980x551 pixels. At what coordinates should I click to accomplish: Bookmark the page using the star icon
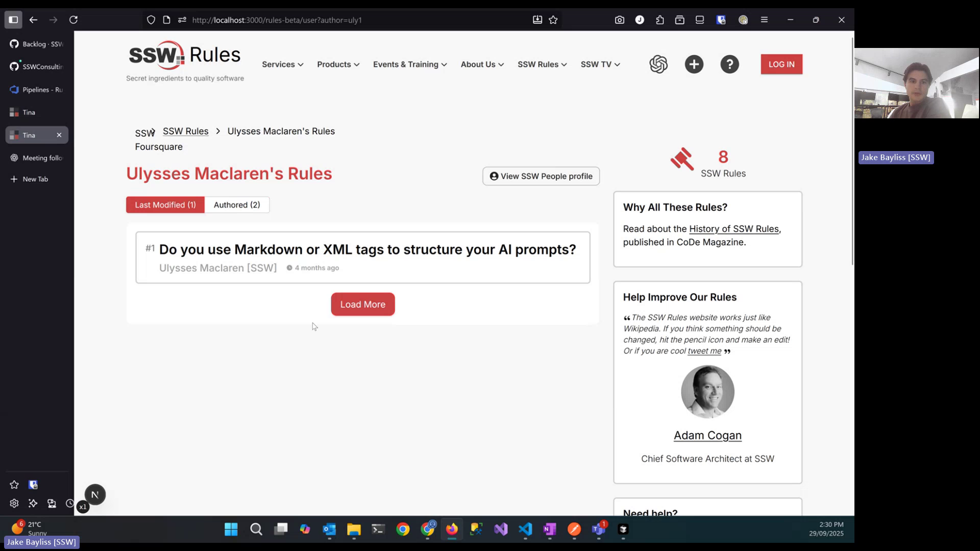click(553, 20)
